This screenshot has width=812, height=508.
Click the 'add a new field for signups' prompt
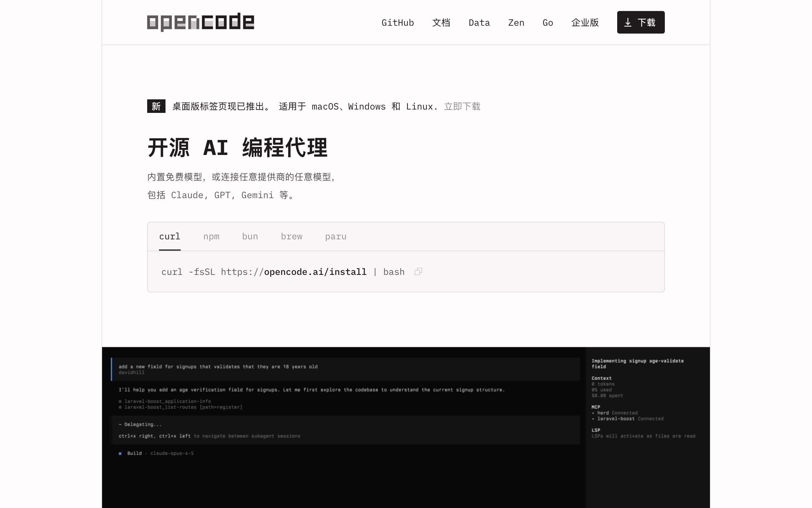(x=218, y=367)
